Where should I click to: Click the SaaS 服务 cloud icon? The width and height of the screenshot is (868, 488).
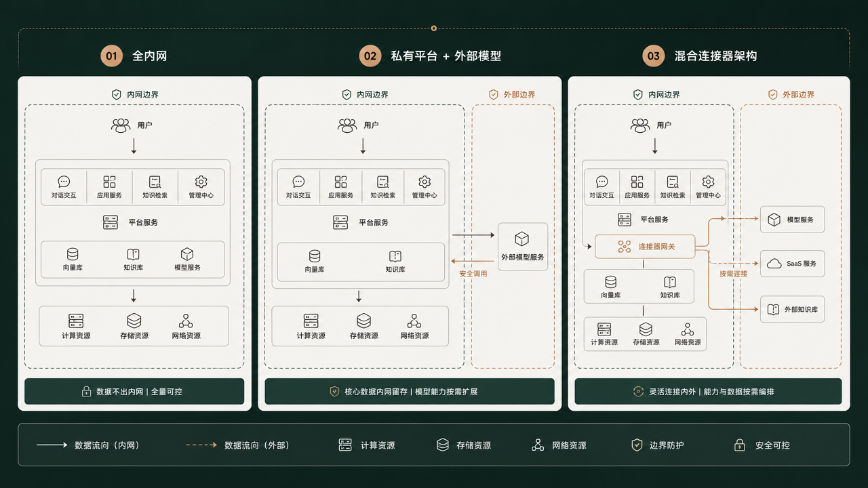click(x=774, y=264)
